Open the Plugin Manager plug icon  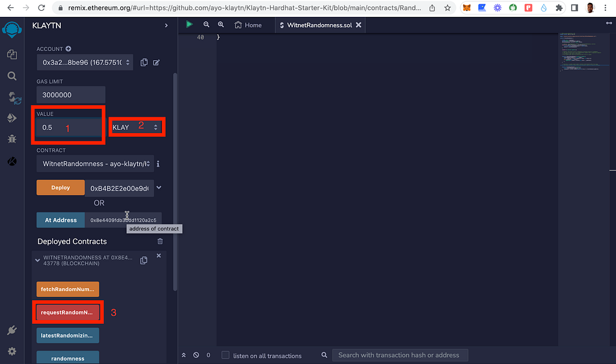pos(12,330)
